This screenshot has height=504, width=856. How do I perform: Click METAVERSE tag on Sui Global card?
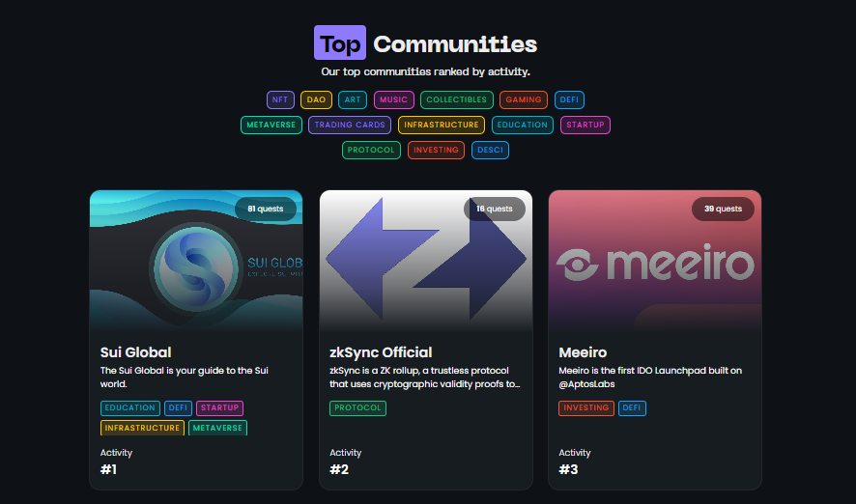coord(217,428)
